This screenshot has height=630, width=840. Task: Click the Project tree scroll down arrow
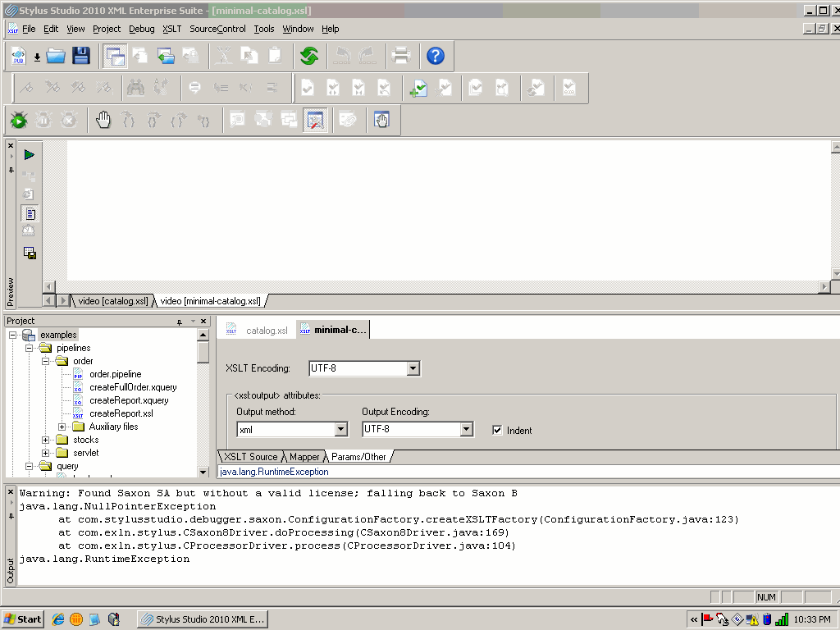[x=203, y=472]
